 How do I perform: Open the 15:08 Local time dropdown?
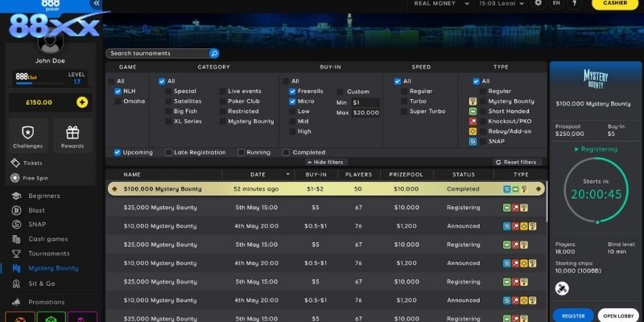click(x=502, y=3)
